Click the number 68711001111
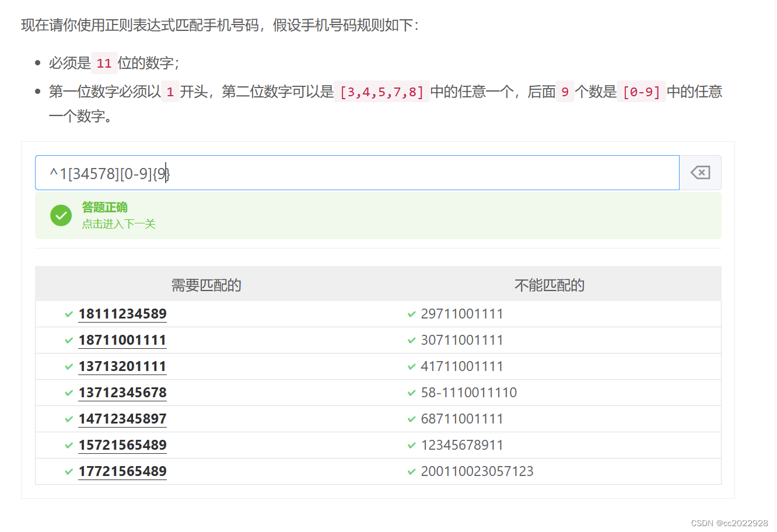 (462, 419)
